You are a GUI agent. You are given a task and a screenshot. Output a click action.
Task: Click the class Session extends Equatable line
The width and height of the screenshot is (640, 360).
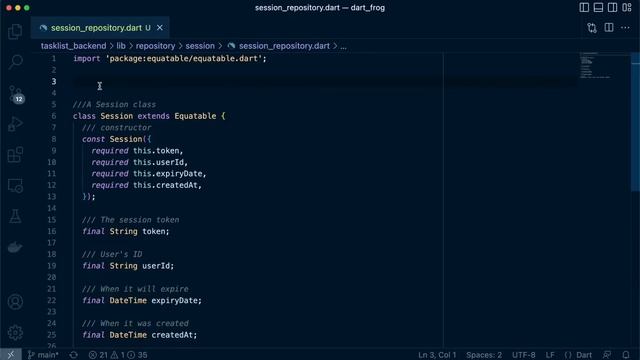pos(149,116)
